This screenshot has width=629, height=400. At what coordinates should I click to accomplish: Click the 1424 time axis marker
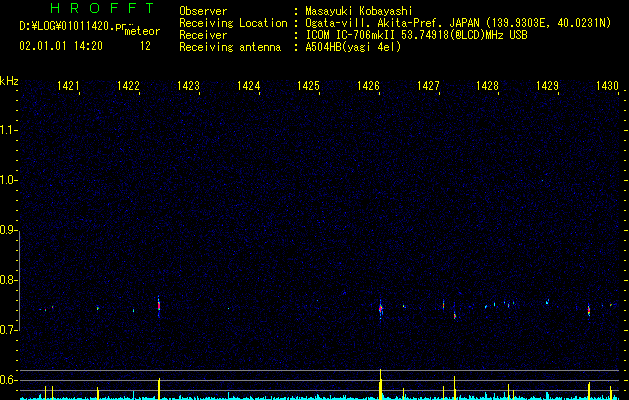[248, 85]
